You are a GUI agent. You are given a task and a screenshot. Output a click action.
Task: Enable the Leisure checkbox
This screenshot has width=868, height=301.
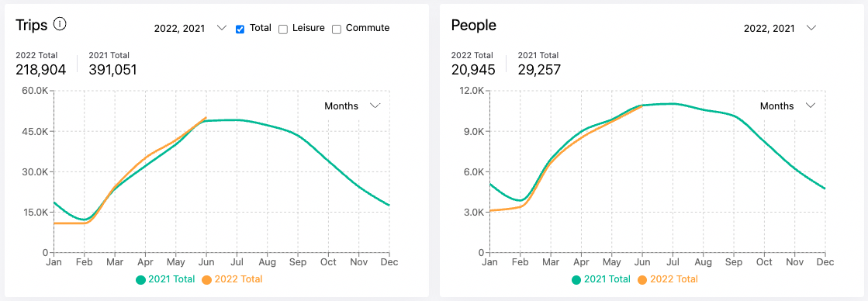pyautogui.click(x=283, y=29)
